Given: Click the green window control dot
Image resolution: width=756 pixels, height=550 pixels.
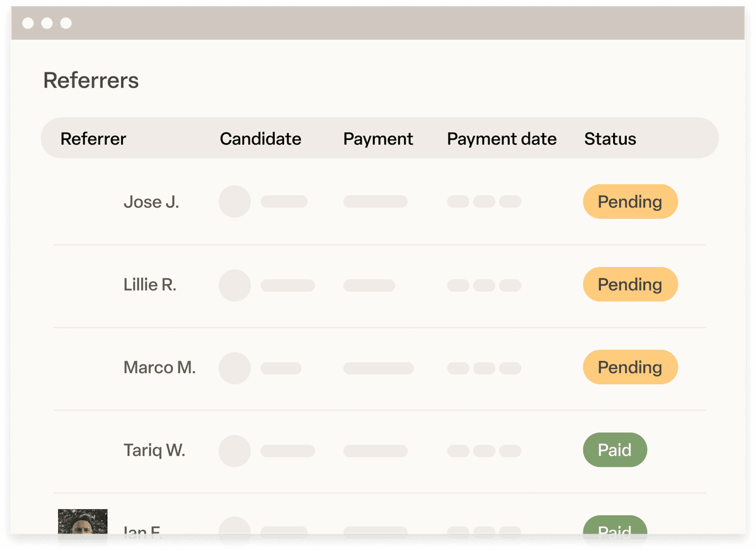Looking at the screenshot, I should (x=65, y=23).
